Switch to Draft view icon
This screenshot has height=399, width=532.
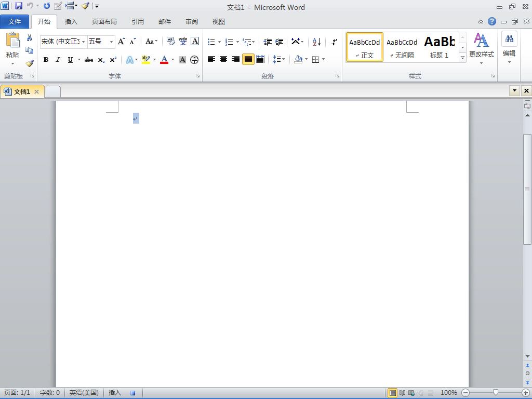[x=431, y=393]
